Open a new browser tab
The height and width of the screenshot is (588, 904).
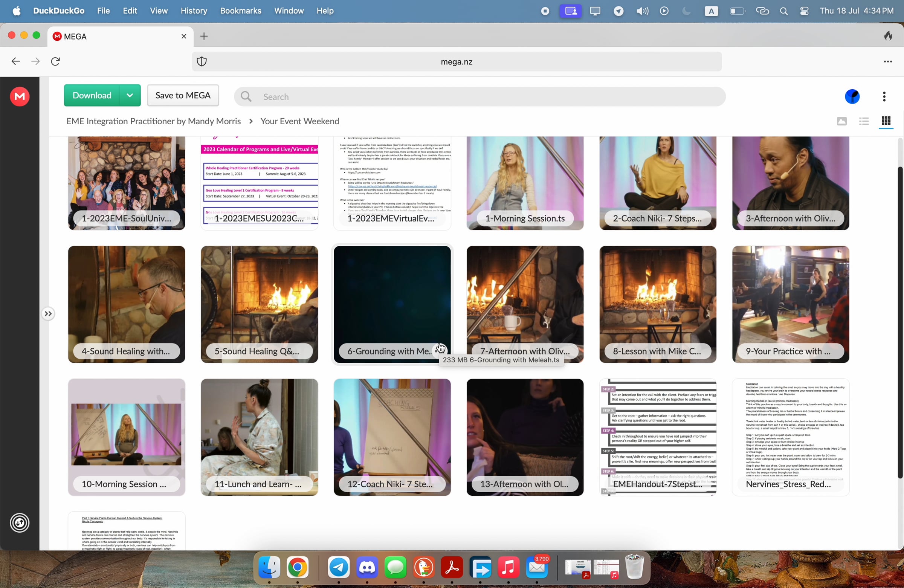point(204,37)
